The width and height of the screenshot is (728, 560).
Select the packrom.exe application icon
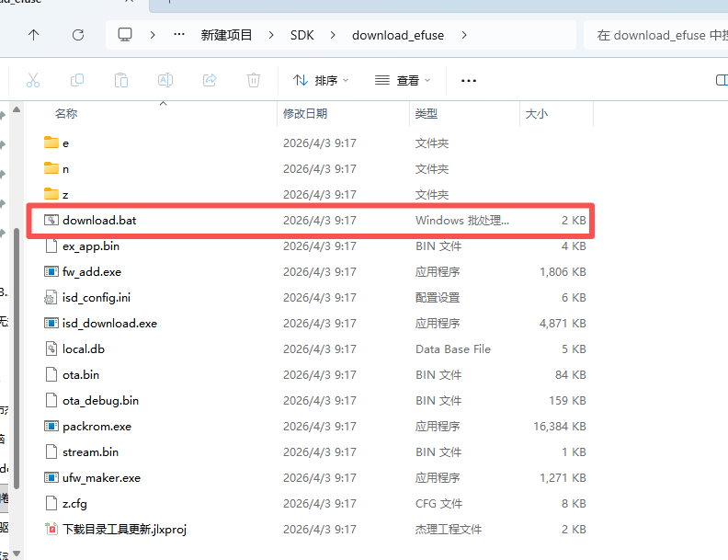click(51, 426)
